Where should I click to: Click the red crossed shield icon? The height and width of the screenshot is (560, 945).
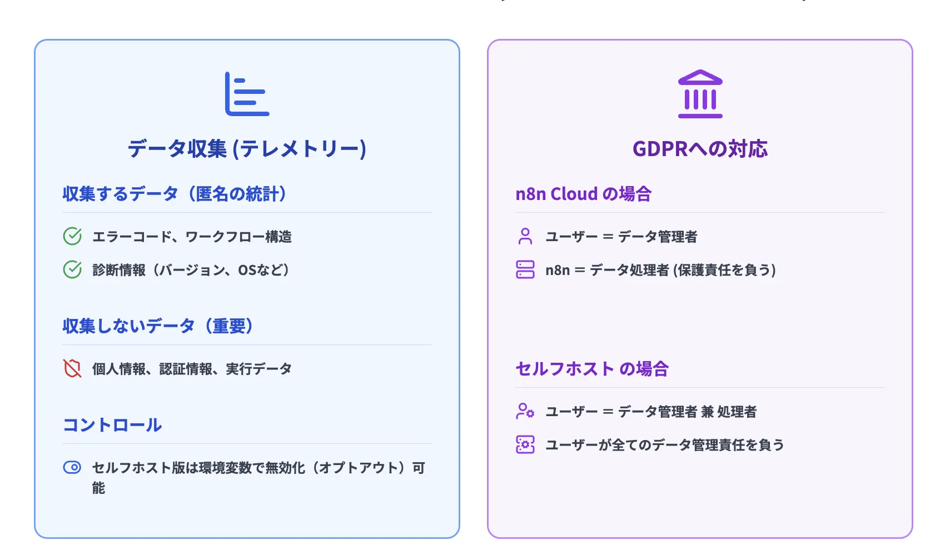72,368
